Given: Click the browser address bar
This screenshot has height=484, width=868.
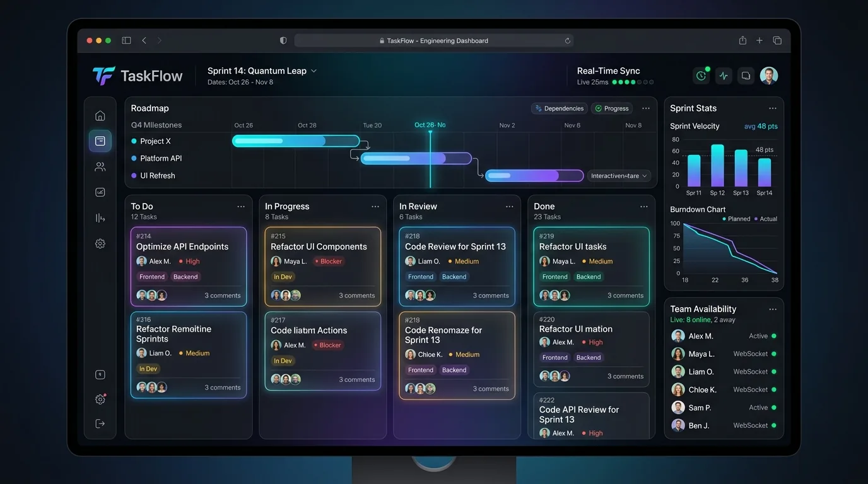Looking at the screenshot, I should click(x=434, y=40).
